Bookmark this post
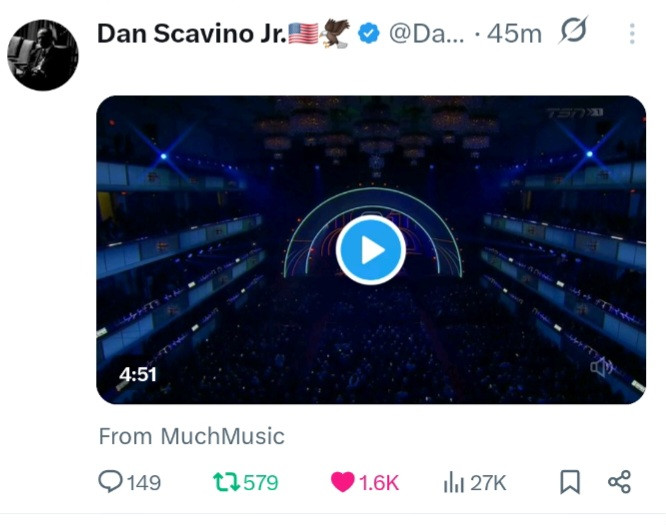666x527 pixels. click(x=569, y=482)
